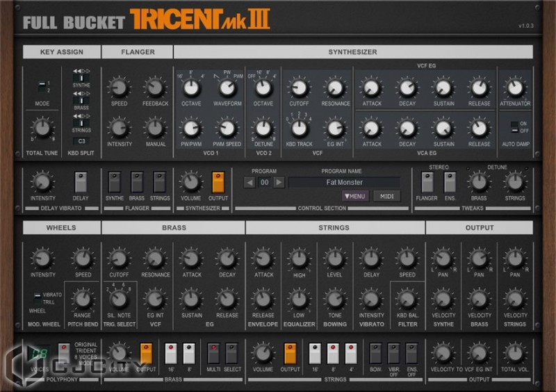Toggle the Strings ENS. OFF switch
This screenshot has width=556, height=392.
411,353
